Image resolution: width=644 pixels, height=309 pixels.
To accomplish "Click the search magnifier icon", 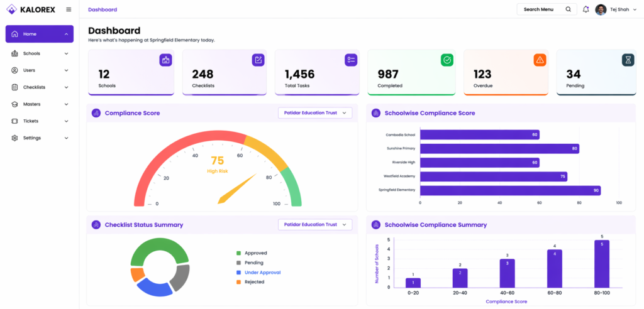I will (569, 9).
